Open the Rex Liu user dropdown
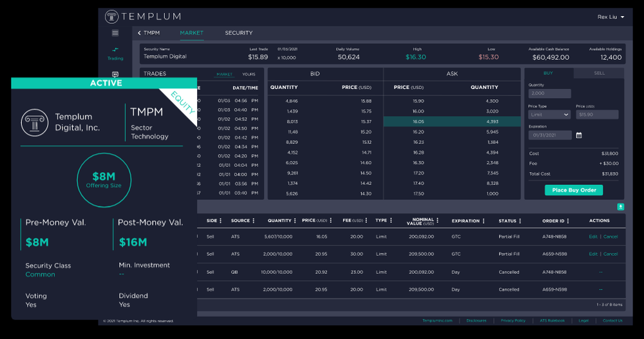644x339 pixels. pyautogui.click(x=611, y=17)
